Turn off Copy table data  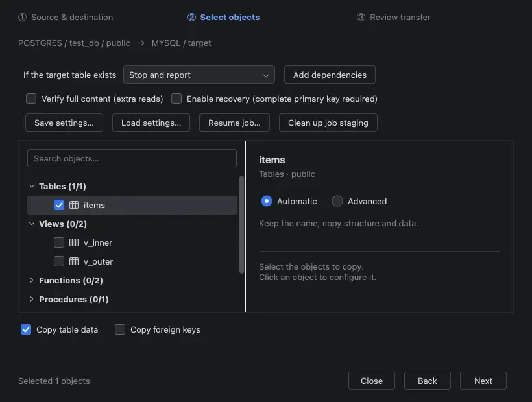26,329
